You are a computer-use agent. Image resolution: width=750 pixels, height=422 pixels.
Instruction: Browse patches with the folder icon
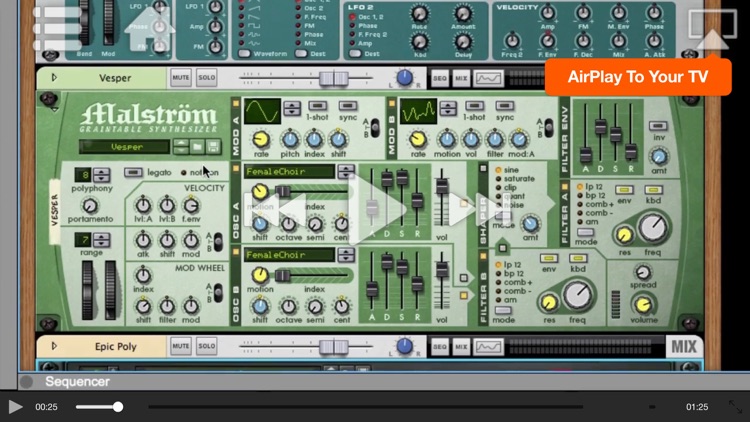[197, 147]
